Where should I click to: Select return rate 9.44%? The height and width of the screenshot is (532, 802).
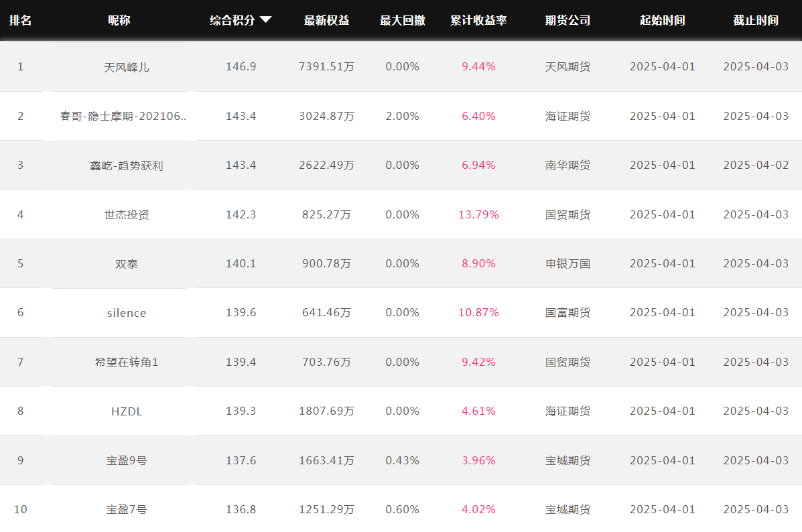point(479,66)
